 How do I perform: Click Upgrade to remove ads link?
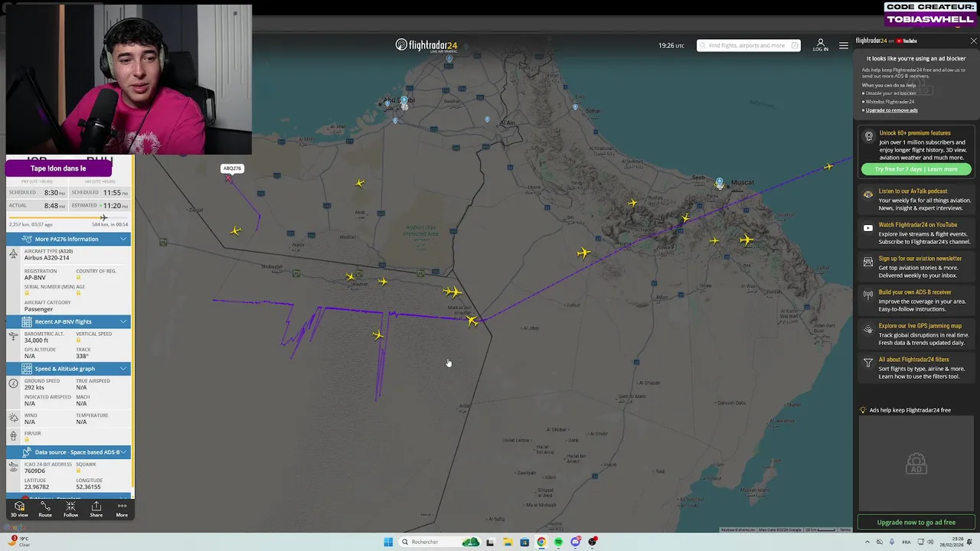(891, 110)
